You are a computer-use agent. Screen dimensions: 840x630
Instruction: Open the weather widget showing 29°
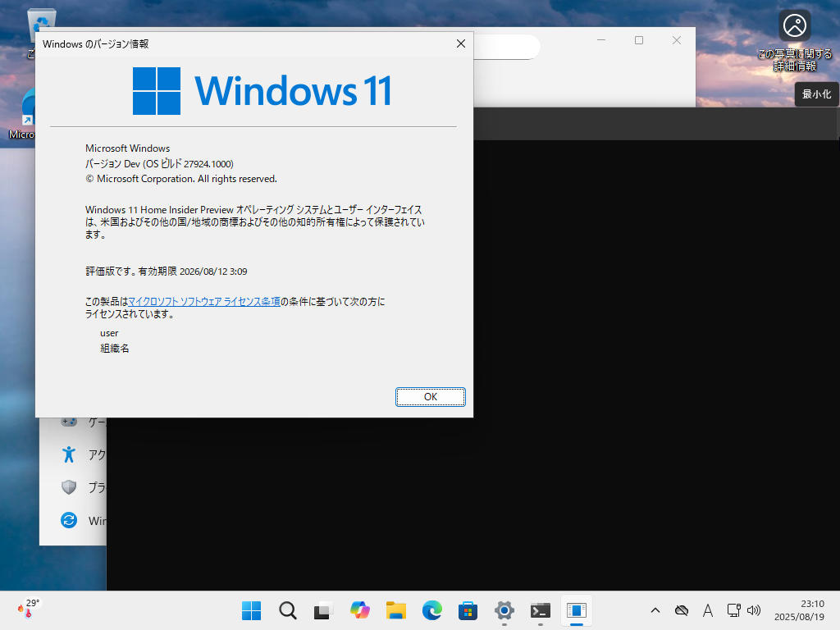click(x=29, y=609)
